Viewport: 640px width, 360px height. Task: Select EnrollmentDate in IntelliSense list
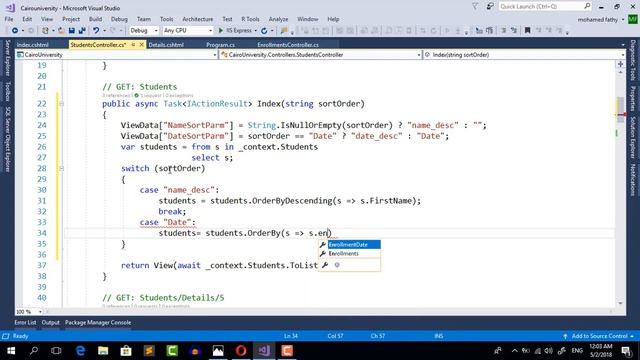pos(350,244)
